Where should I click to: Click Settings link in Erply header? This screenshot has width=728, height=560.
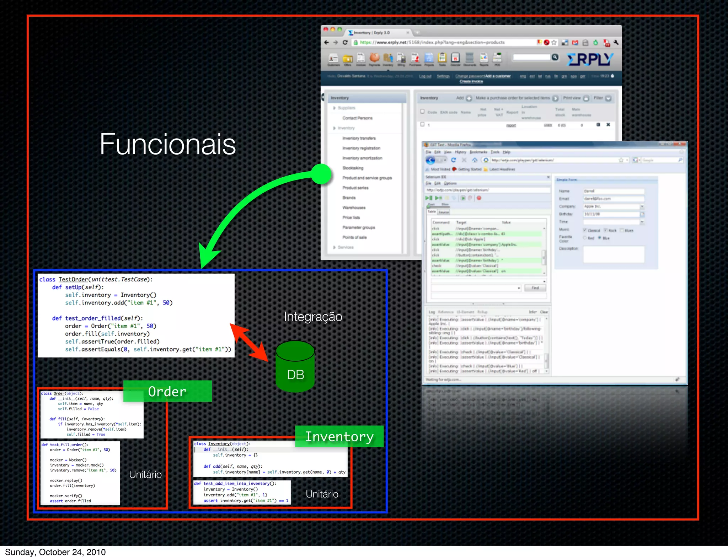(x=443, y=76)
